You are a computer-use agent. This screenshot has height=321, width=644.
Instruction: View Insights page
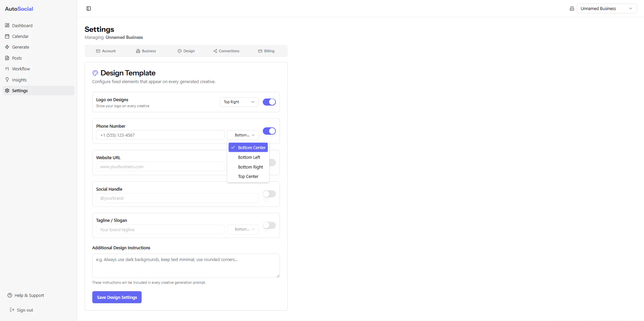coord(38,80)
